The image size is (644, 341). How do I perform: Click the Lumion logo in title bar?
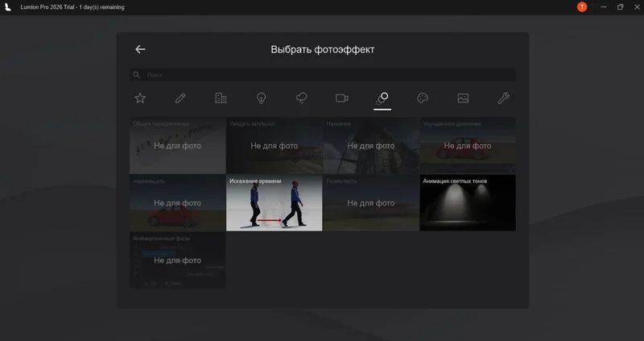8,7
